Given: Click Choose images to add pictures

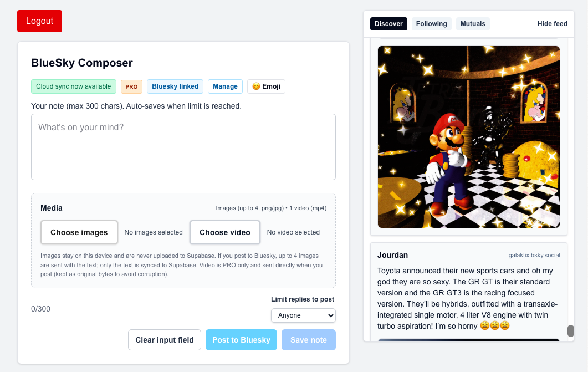Looking at the screenshot, I should tap(79, 232).
